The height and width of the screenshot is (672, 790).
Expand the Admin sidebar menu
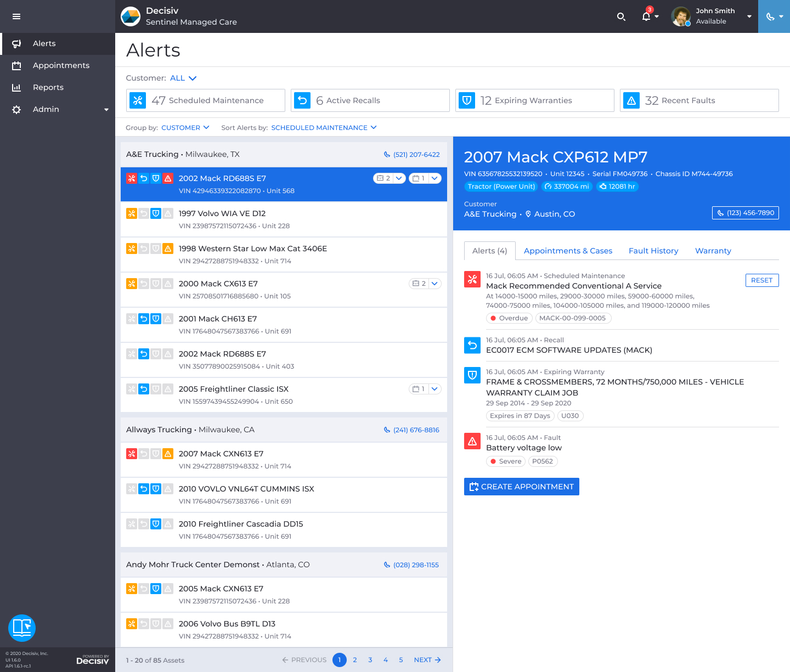click(x=58, y=109)
